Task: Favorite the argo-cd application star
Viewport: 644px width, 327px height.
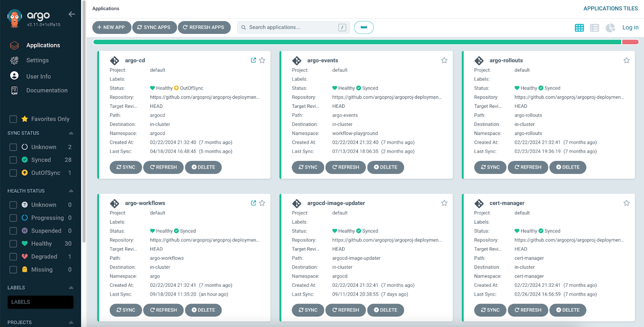Action: [262, 60]
